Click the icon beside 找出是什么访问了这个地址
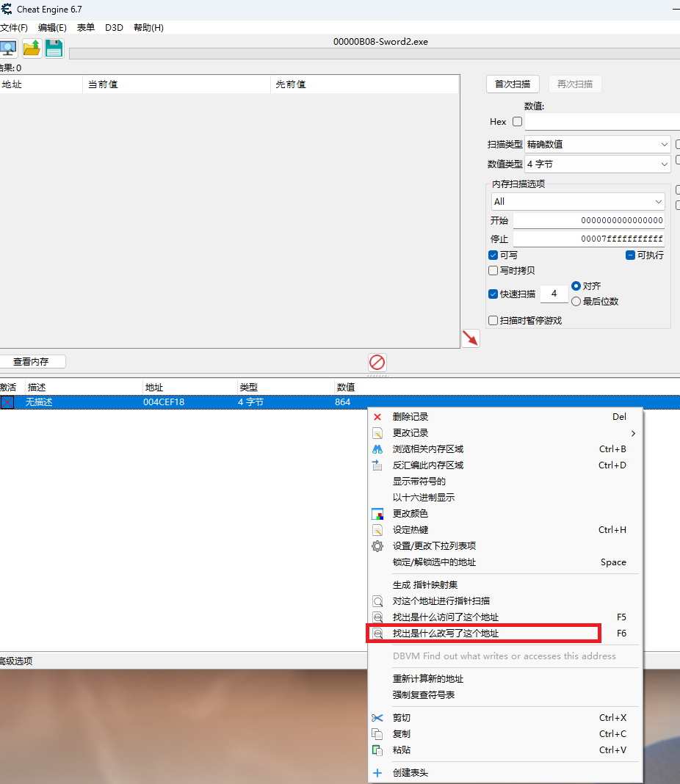Screen dimensions: 680x784 (x=378, y=617)
